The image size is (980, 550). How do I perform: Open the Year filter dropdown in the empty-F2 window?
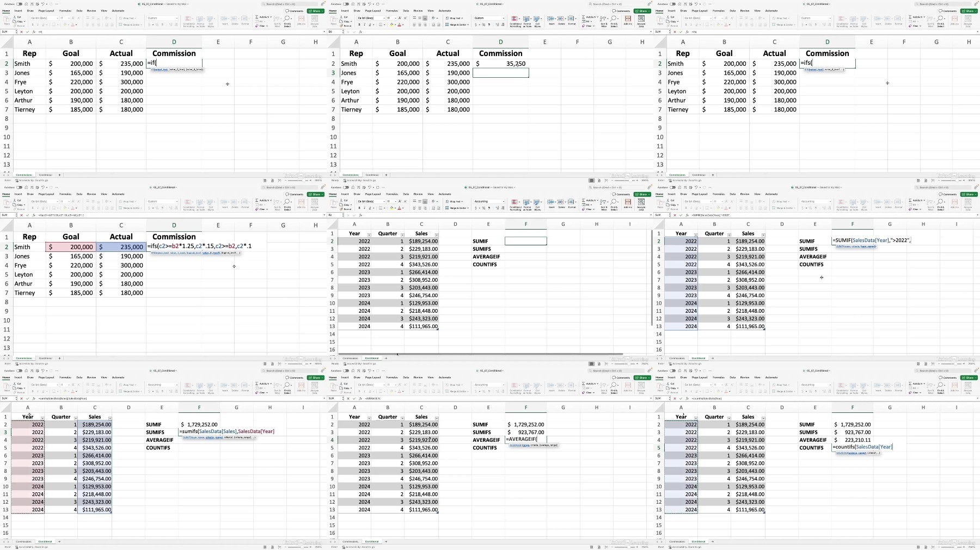[x=369, y=235]
